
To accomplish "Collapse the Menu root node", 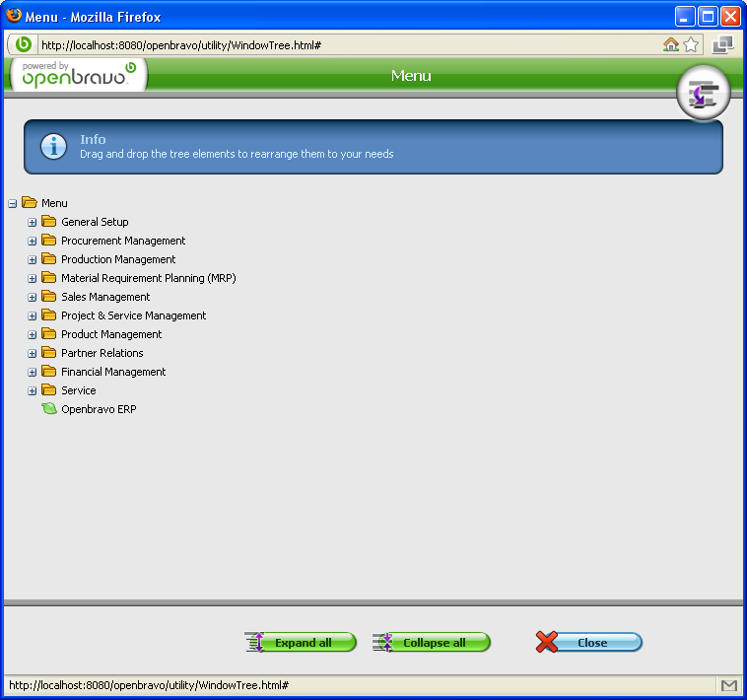I will click(13, 204).
